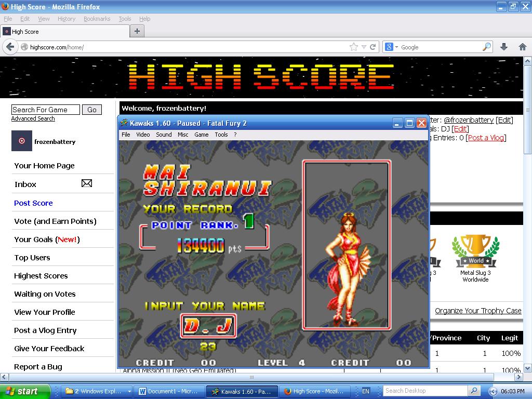Image resolution: width=532 pixels, height=399 pixels.
Task: Click the Kawaks window title icon
Action: [124, 123]
